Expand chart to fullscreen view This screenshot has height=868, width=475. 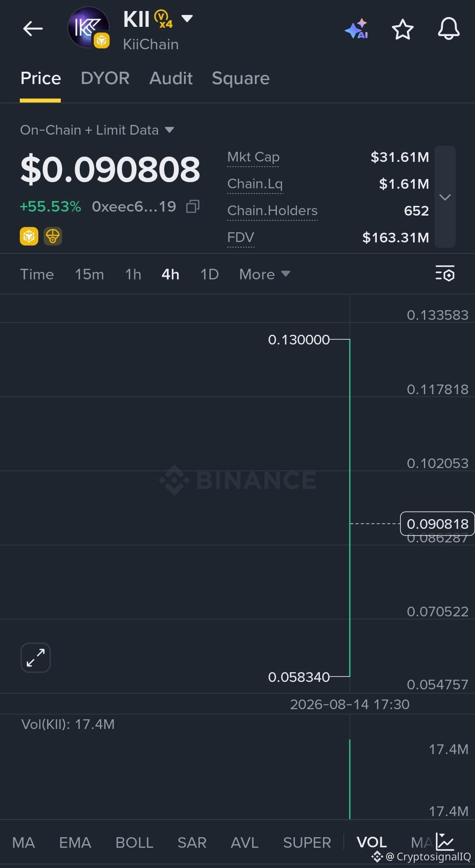pyautogui.click(x=36, y=658)
